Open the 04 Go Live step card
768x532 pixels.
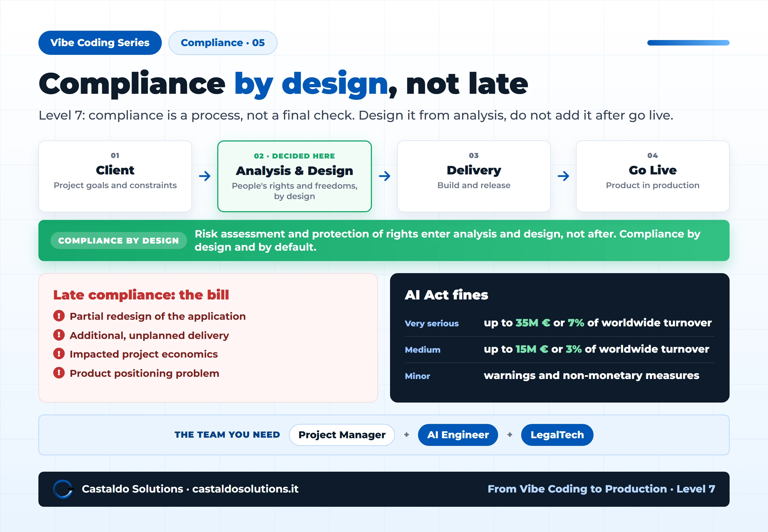pyautogui.click(x=653, y=176)
